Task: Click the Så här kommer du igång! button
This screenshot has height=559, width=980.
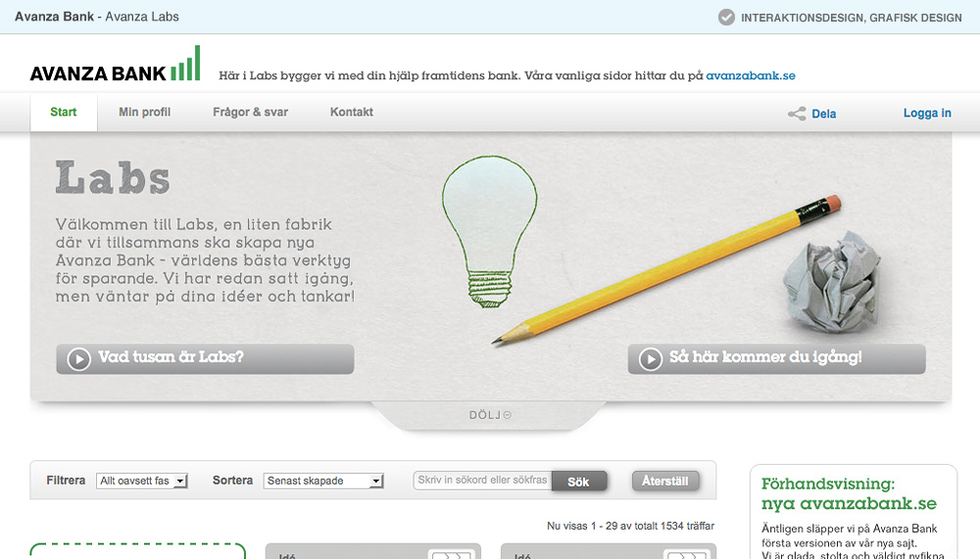Action: [x=776, y=359]
